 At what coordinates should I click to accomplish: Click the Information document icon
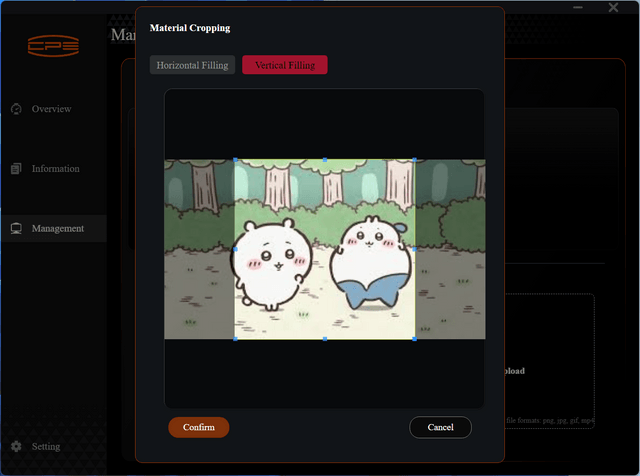click(16, 169)
